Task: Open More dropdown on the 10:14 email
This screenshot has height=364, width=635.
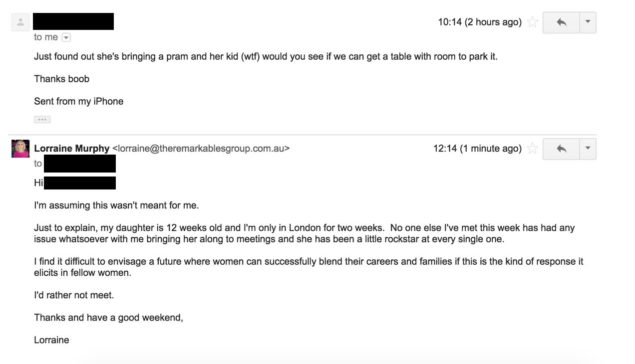Action: click(x=588, y=22)
